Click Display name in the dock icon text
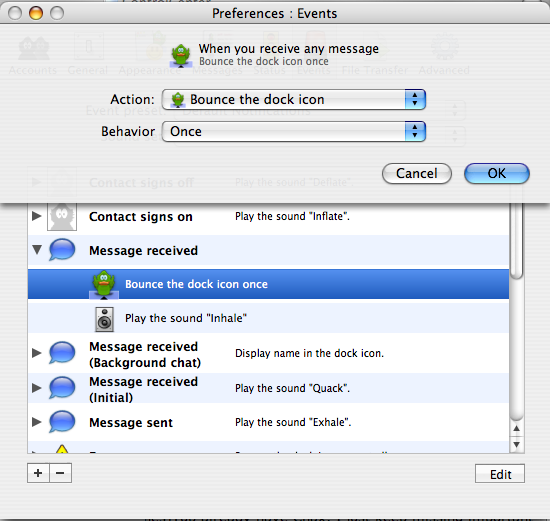 pos(309,353)
